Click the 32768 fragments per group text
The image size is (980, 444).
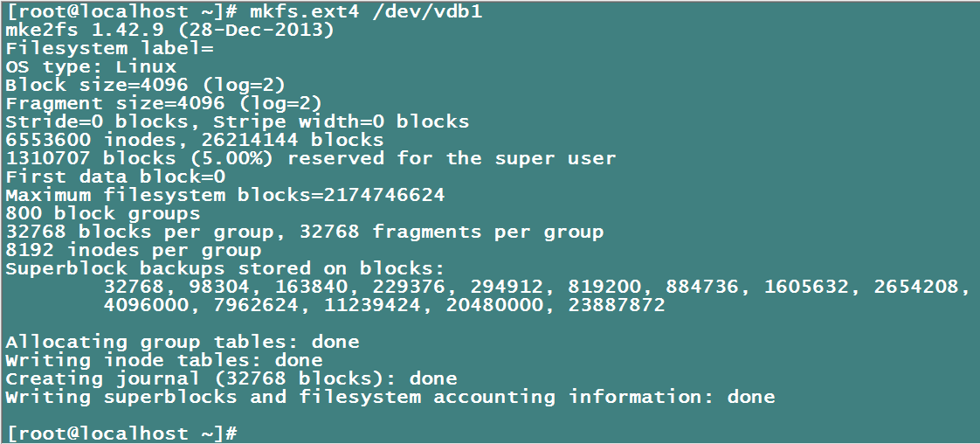pos(451,232)
